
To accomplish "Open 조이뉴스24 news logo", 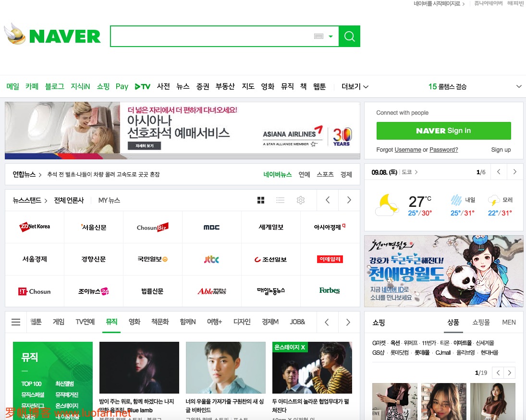I will [94, 291].
